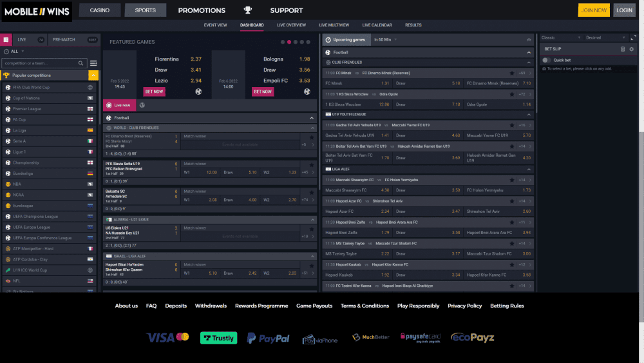Click Bet Now for Fiorentina vs Lazio
The width and height of the screenshot is (644, 363).
click(x=154, y=92)
